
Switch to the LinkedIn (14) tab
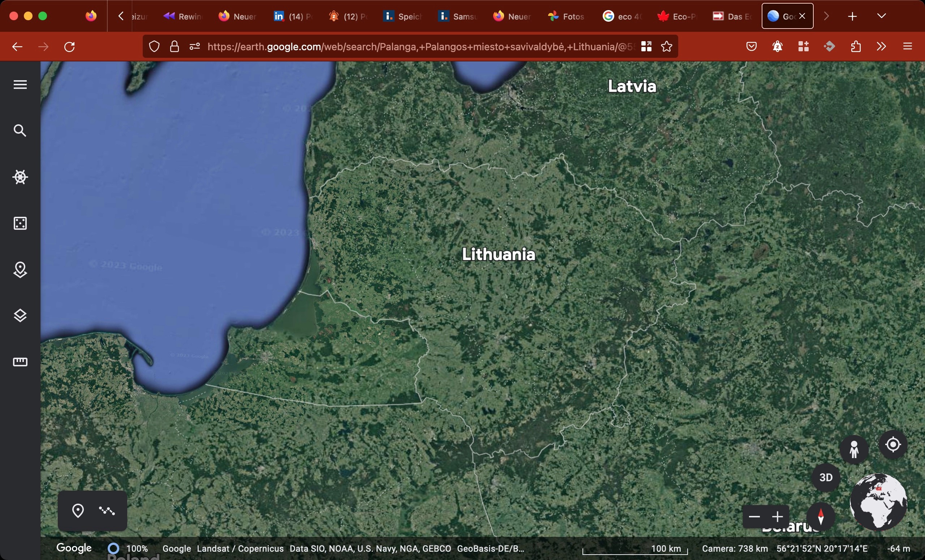[293, 16]
